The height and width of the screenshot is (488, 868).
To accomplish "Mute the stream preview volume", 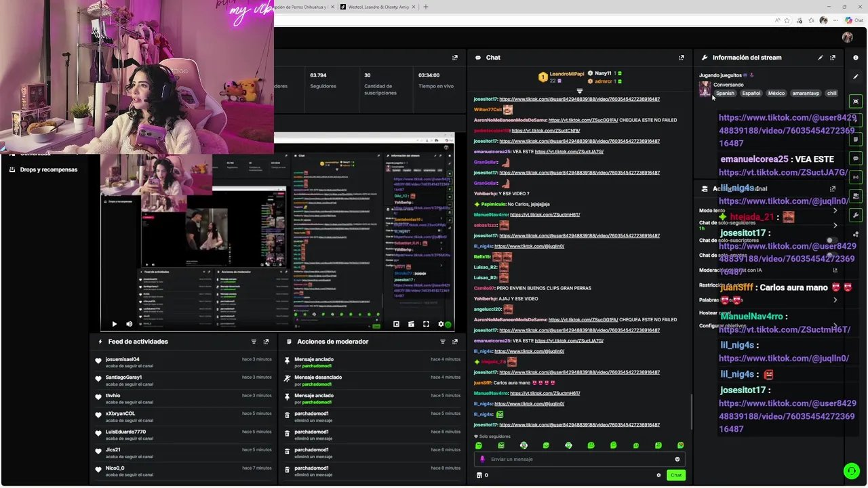I will (x=129, y=324).
